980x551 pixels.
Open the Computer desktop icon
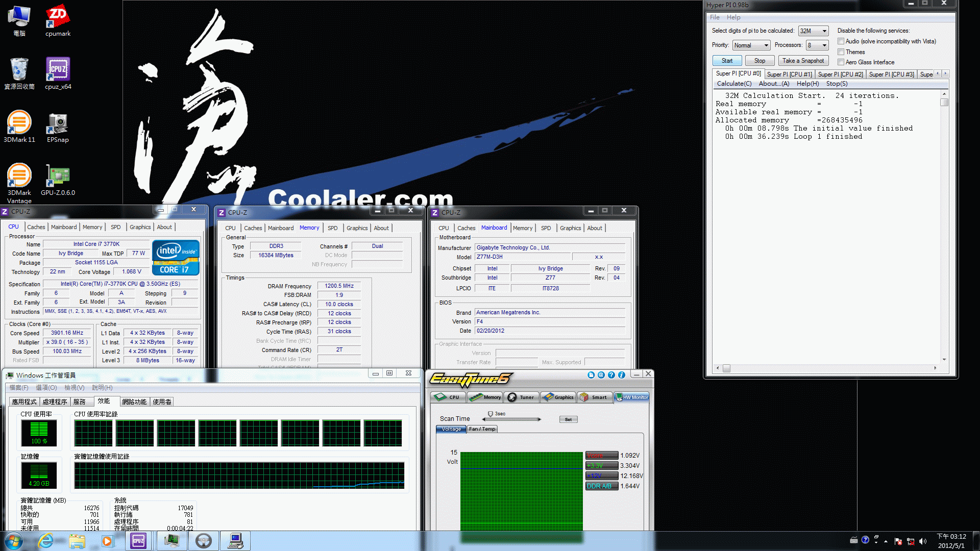coord(19,20)
